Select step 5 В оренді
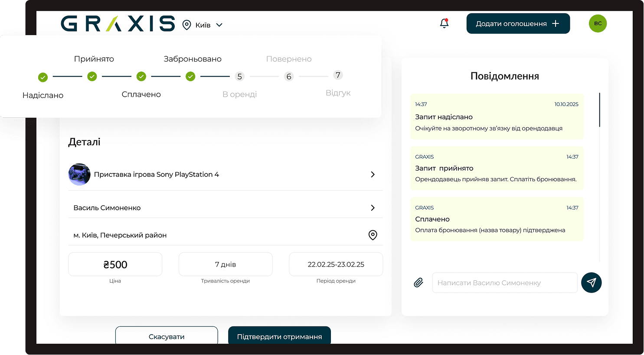The width and height of the screenshot is (644, 355). (x=239, y=77)
